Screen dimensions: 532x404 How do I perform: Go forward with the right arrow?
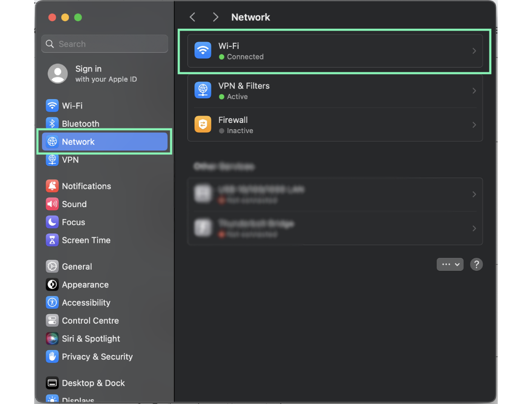coord(215,17)
